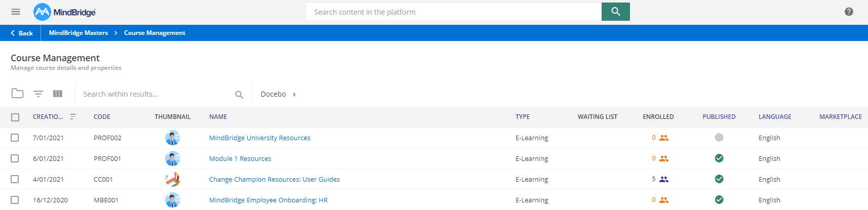The image size is (868, 210).
Task: Go Back using the back button
Action: (21, 33)
